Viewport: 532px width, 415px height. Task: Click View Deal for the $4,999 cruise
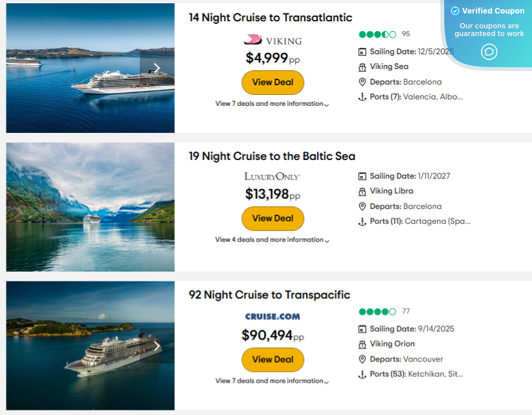272,82
